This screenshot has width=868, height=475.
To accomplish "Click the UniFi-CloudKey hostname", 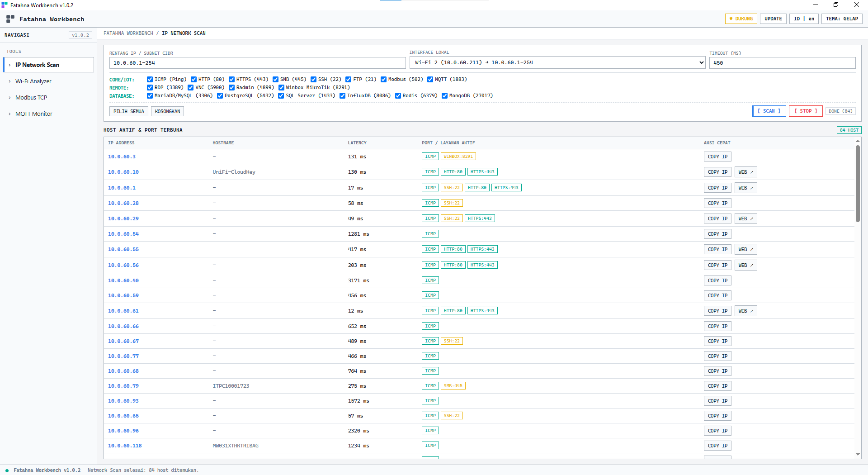I will pos(234,172).
